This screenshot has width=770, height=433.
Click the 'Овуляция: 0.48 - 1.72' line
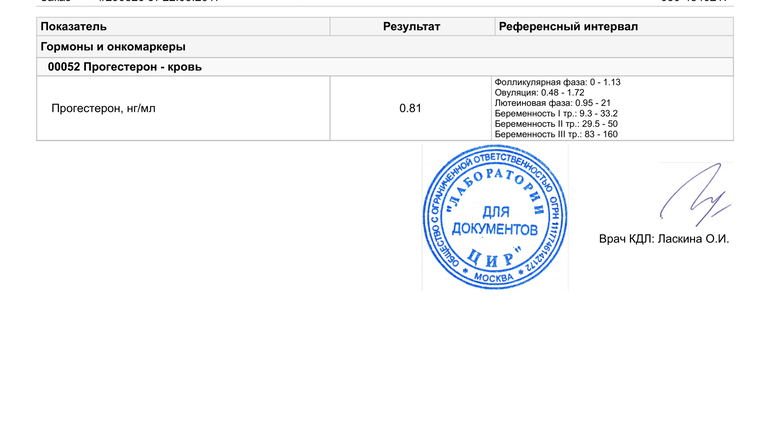pos(539,92)
